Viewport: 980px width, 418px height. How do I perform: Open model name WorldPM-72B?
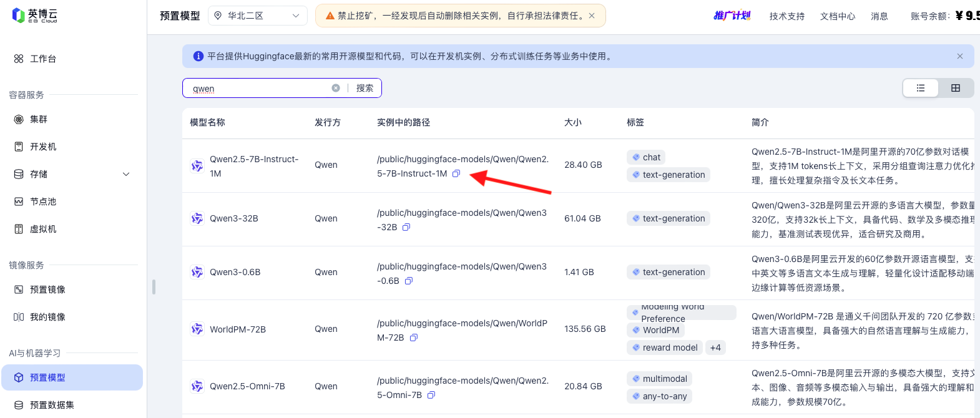point(238,329)
